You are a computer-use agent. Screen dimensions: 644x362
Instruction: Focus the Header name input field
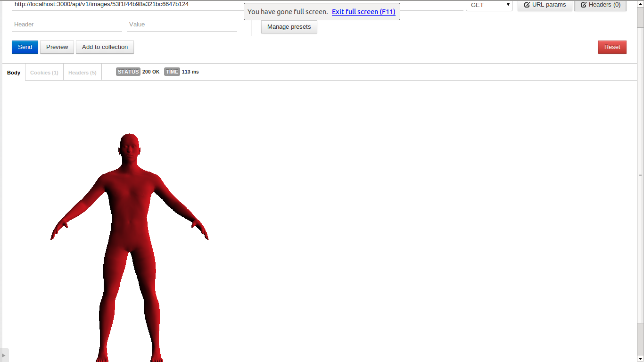click(67, 25)
